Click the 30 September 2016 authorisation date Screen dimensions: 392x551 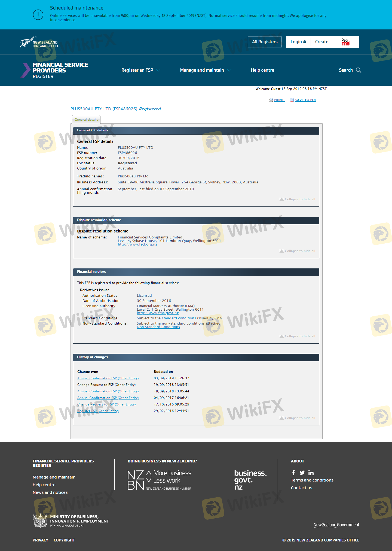pyautogui.click(x=154, y=301)
